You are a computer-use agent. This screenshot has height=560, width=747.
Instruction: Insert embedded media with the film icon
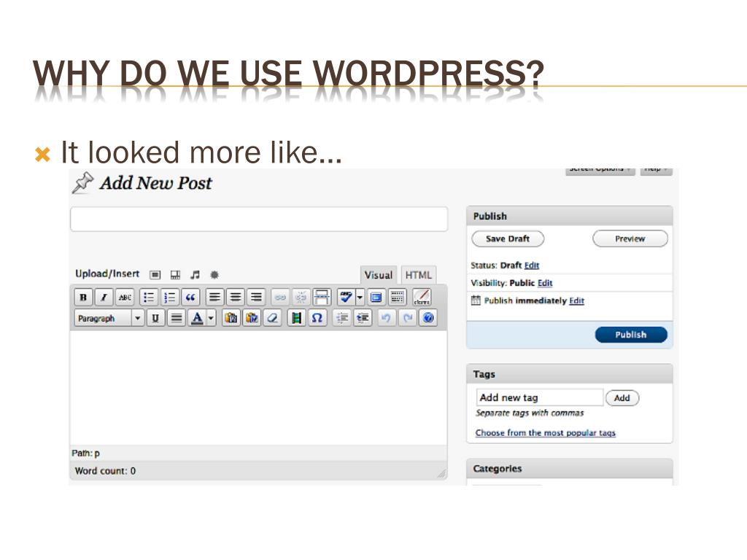click(296, 318)
